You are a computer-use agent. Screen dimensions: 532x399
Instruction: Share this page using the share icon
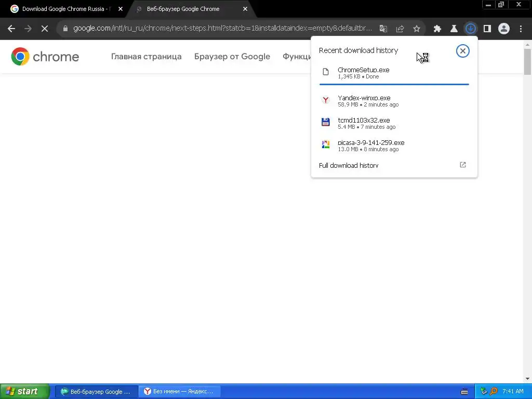point(400,29)
